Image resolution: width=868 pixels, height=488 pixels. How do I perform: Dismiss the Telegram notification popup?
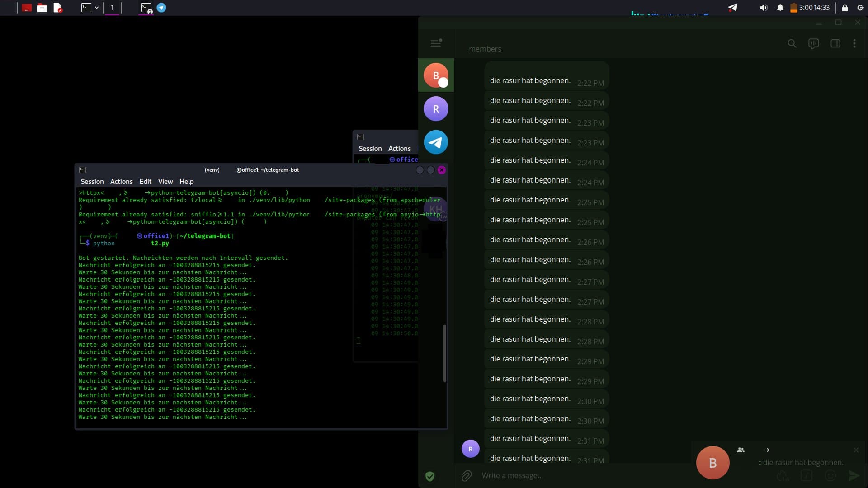point(856,450)
